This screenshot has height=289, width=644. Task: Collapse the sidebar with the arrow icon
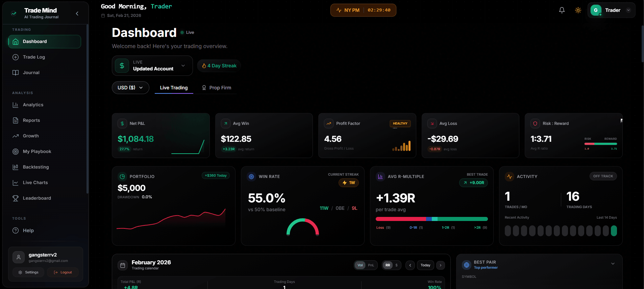pyautogui.click(x=77, y=14)
